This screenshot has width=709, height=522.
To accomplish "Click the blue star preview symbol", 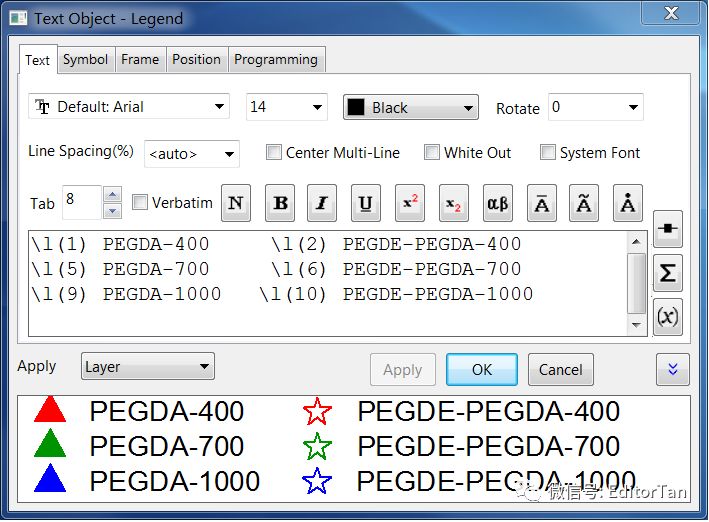I will tap(317, 481).
